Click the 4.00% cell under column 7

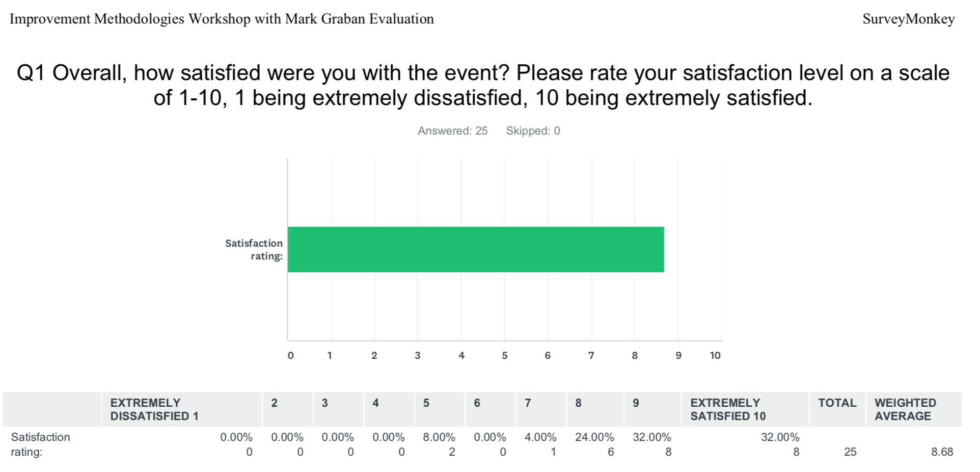point(540,437)
